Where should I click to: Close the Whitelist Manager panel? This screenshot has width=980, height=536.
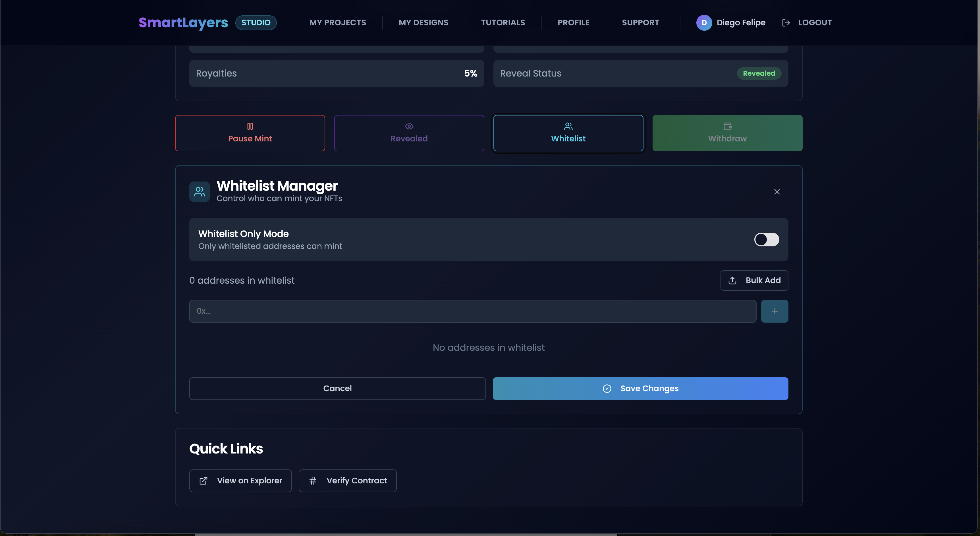click(777, 191)
